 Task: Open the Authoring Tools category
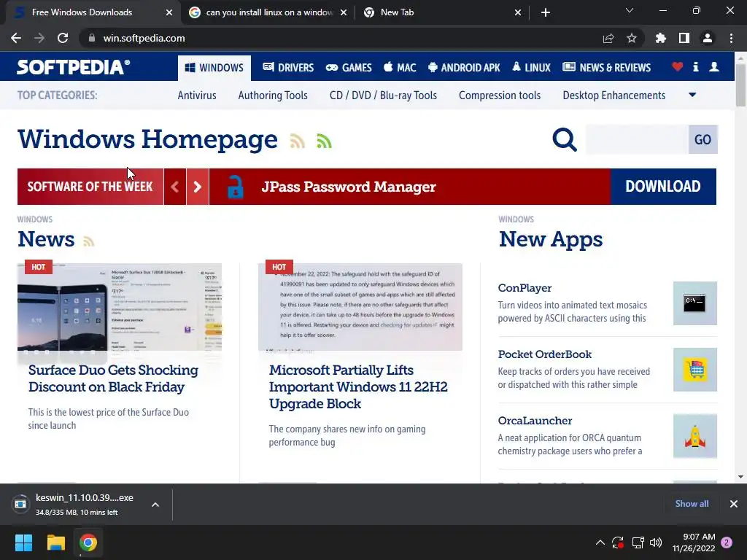(273, 96)
